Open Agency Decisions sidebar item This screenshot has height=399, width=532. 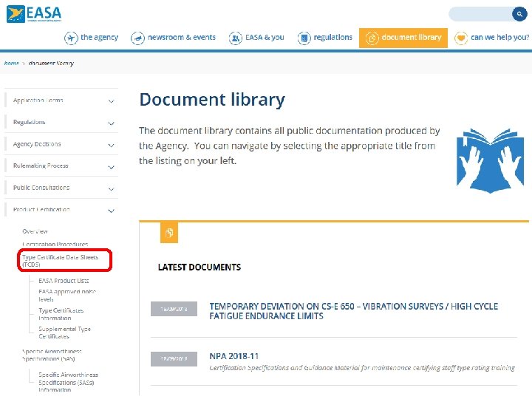pos(37,144)
